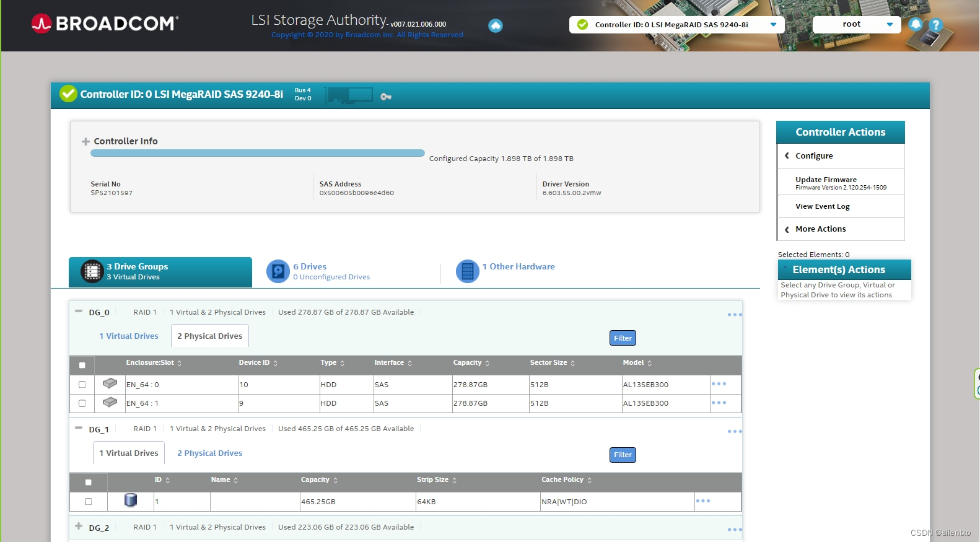The image size is (980, 542).
Task: Sort by Cache Policy column arrows
Action: point(590,480)
